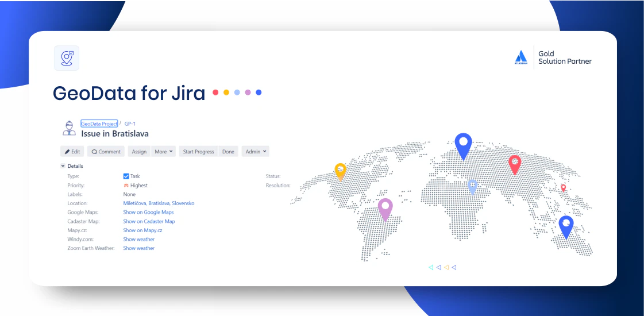Image resolution: width=644 pixels, height=316 pixels.
Task: Click the Atlassian logo
Action: (x=521, y=57)
